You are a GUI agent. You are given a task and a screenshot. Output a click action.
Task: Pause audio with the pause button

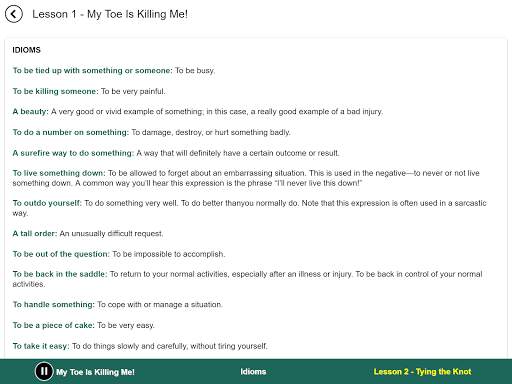coord(44,371)
